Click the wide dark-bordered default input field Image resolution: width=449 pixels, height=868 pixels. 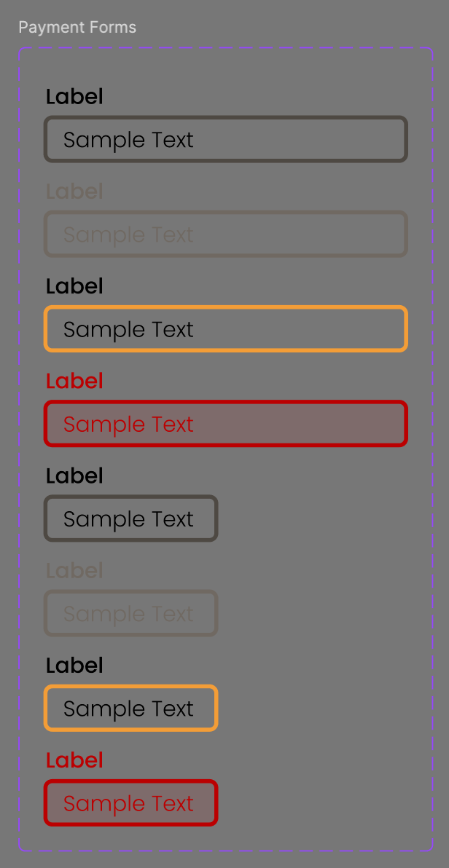(226, 139)
